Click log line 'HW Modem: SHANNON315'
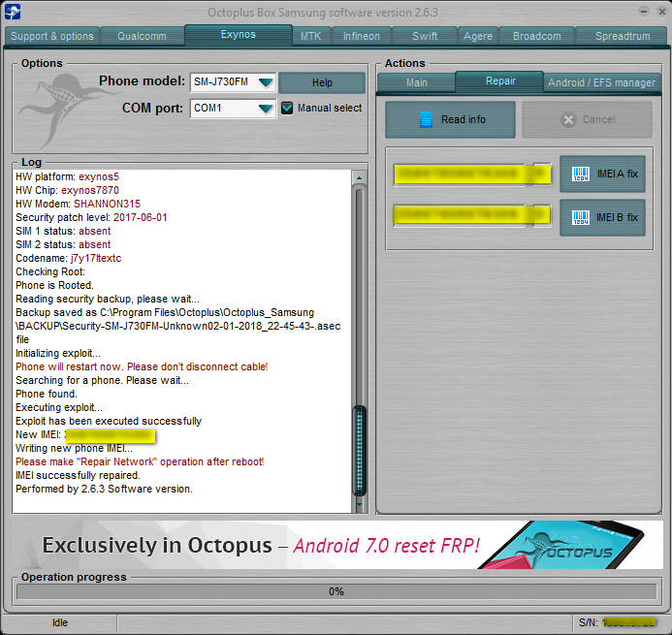The image size is (672, 635). pos(78,204)
